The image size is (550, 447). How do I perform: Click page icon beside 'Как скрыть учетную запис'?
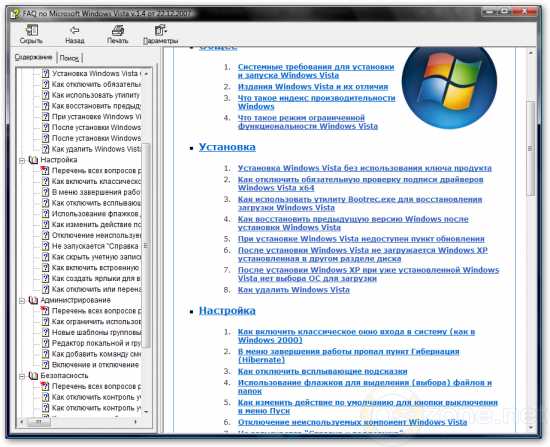point(46,257)
